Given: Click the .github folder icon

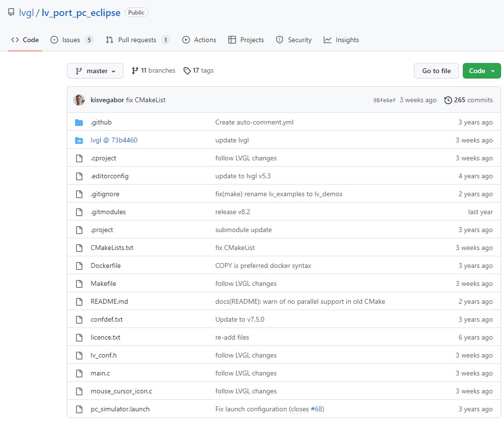Looking at the screenshot, I should 79,123.
